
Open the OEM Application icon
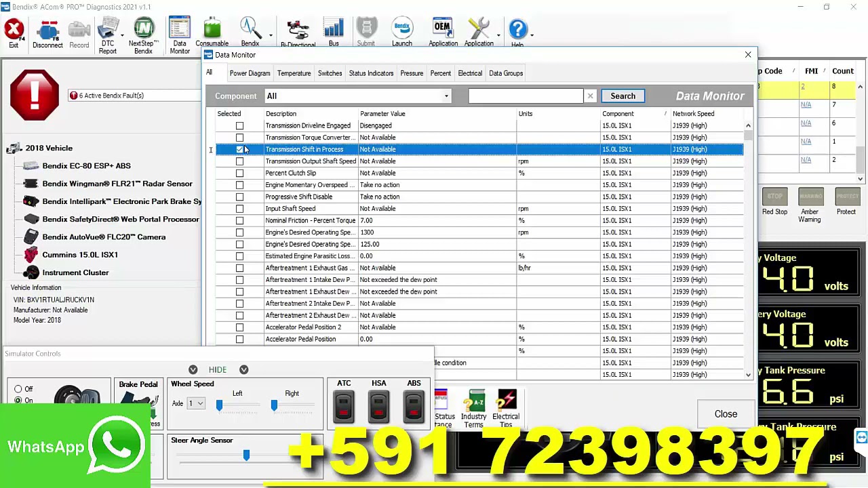[443, 33]
